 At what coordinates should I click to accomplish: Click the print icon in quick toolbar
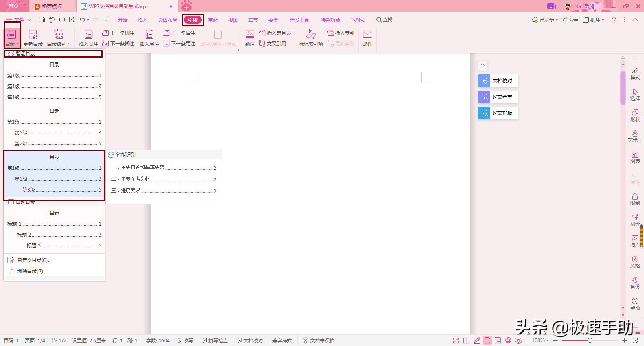pyautogui.click(x=62, y=19)
